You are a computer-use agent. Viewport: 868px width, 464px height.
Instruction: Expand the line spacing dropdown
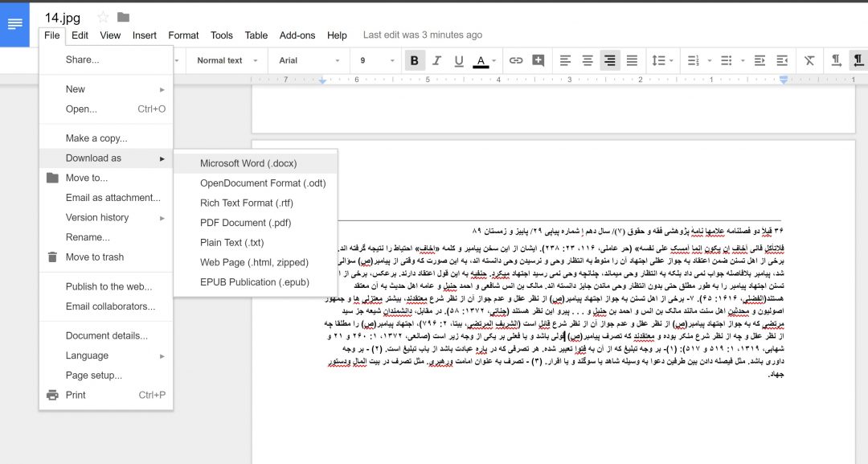tap(662, 60)
